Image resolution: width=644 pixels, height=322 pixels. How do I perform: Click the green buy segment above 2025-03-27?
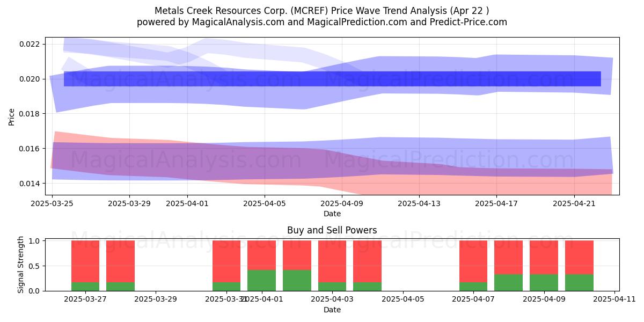[85, 287]
